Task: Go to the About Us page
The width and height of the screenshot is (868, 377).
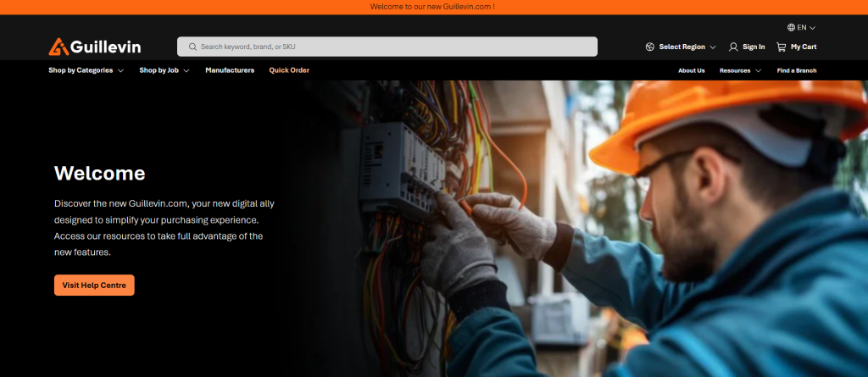Action: click(x=691, y=70)
